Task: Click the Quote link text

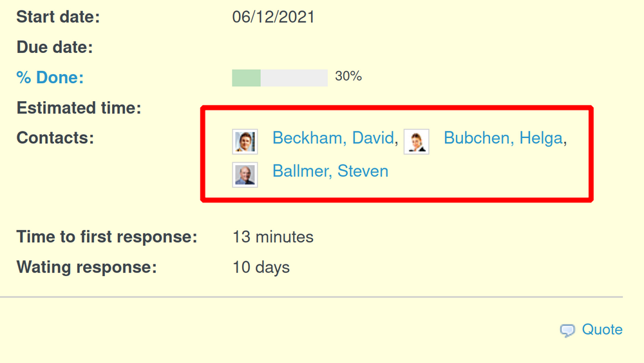Action: 602,329
